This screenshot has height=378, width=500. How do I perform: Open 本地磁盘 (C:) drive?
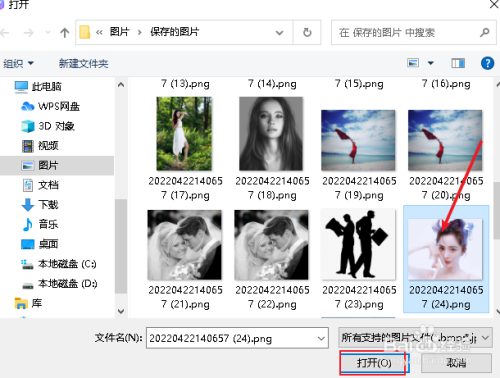67,264
